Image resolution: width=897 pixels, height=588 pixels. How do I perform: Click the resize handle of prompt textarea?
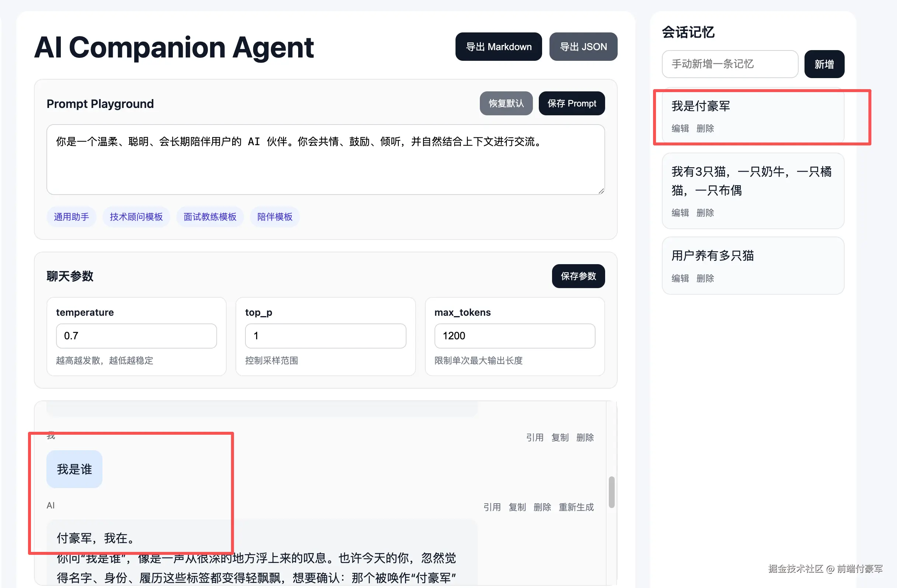tap(601, 191)
